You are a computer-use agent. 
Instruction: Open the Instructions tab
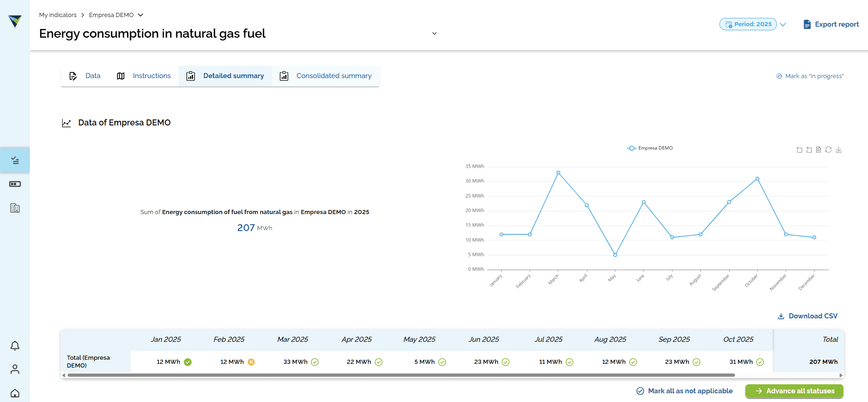(144, 76)
